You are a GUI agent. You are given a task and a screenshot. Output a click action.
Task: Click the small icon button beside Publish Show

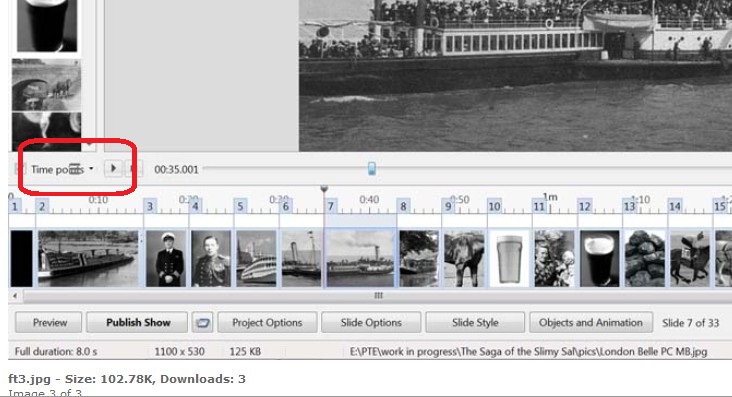tap(202, 322)
